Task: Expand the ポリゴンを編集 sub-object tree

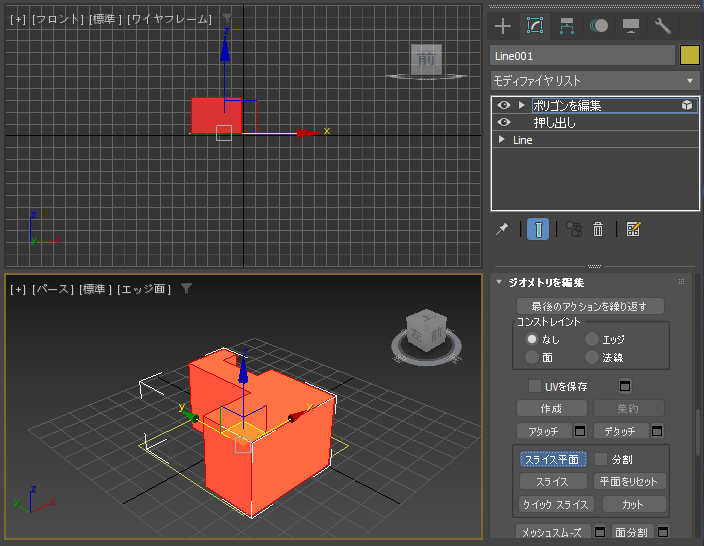Action: click(x=521, y=105)
